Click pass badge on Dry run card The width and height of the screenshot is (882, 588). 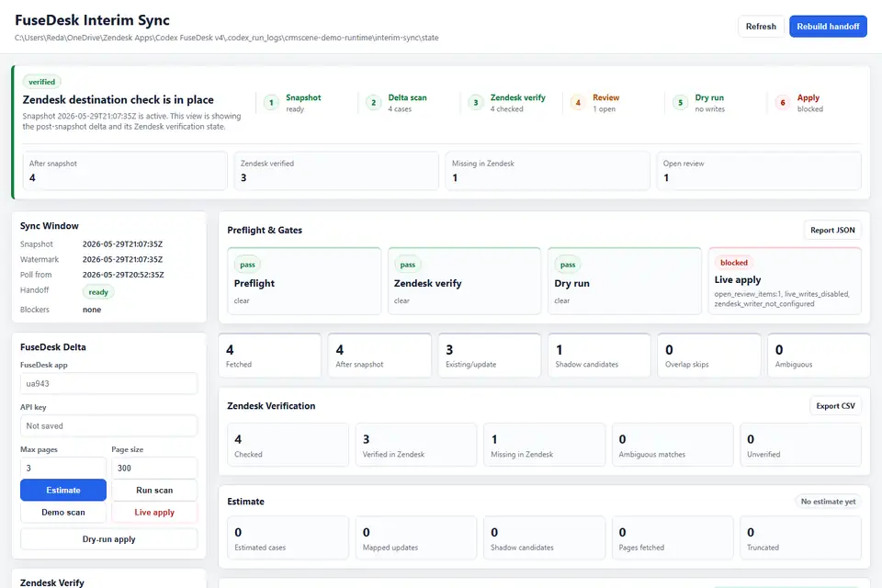pos(568,265)
